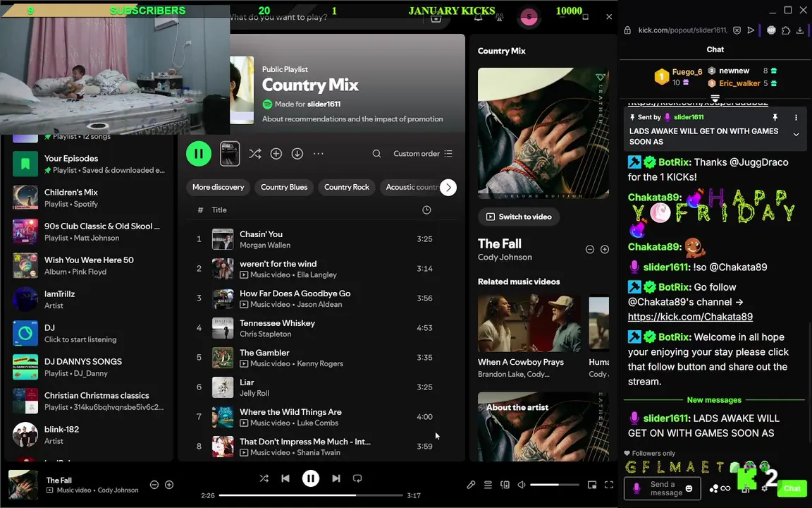Play weren't for the wind track
The width and height of the screenshot is (812, 508).
(321, 269)
